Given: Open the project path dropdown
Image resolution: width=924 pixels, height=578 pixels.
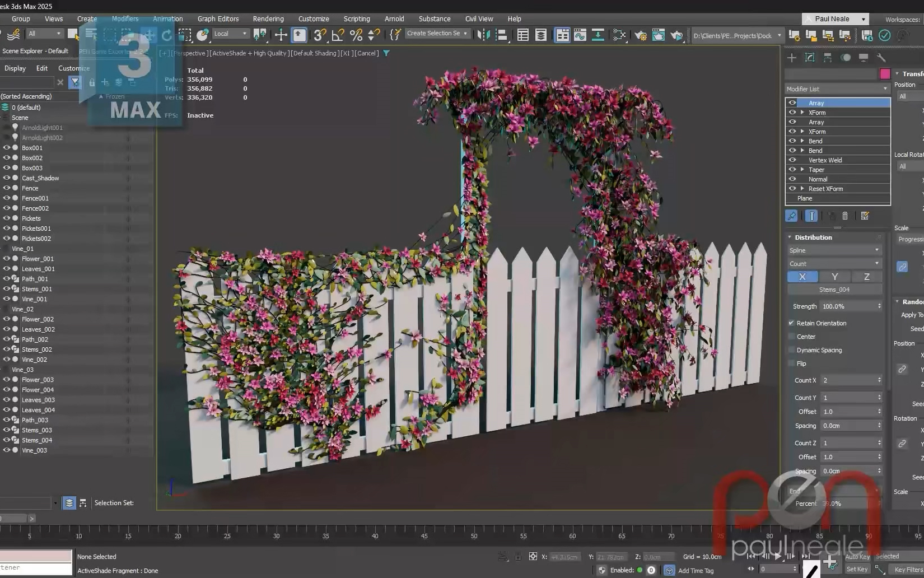Looking at the screenshot, I should point(737,36).
